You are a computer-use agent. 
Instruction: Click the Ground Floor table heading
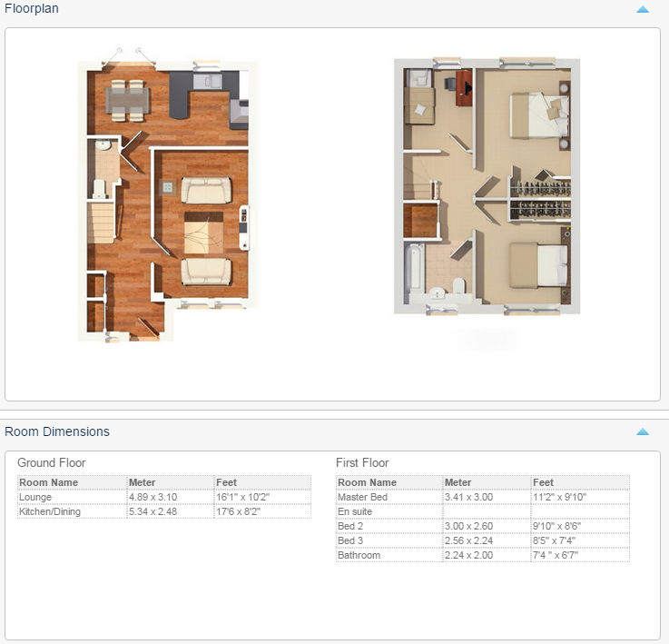pos(52,463)
